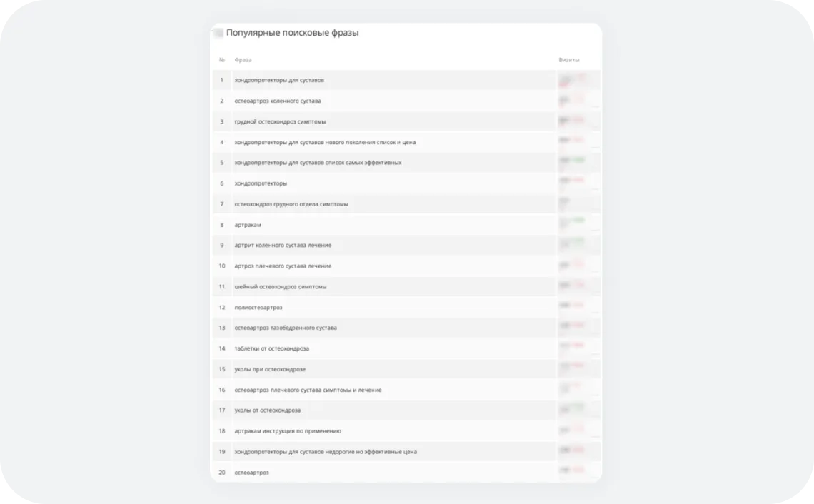The width and height of the screenshot is (814, 504).
Task: Open the single-word 'хондропротекторы' phrase in row 6
Action: click(x=261, y=183)
